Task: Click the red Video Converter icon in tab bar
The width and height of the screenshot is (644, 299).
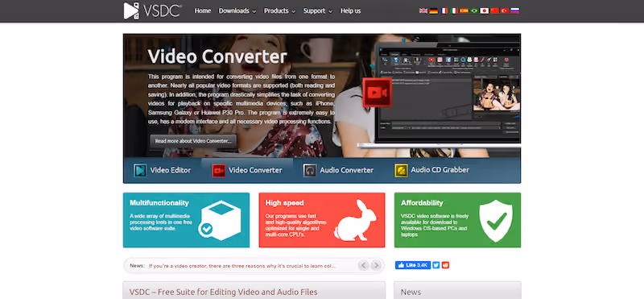Action: point(218,170)
